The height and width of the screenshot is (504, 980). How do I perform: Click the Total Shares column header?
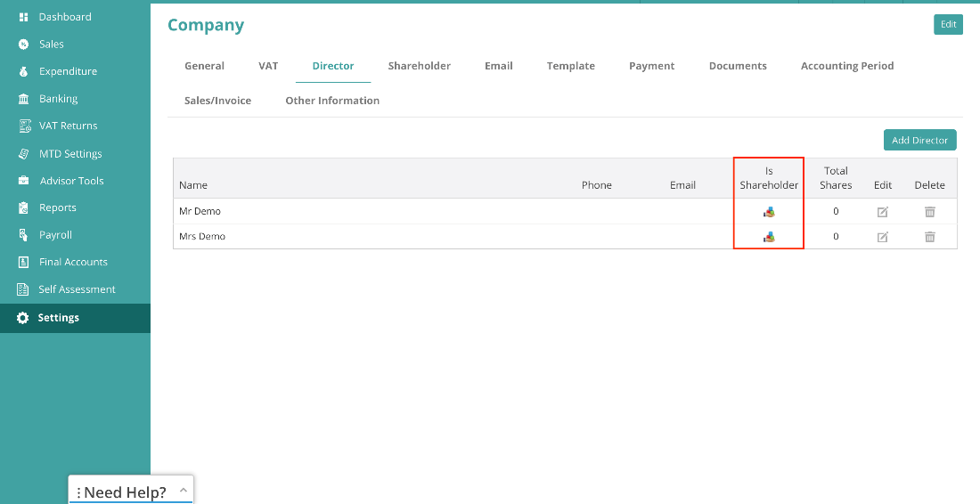836,178
